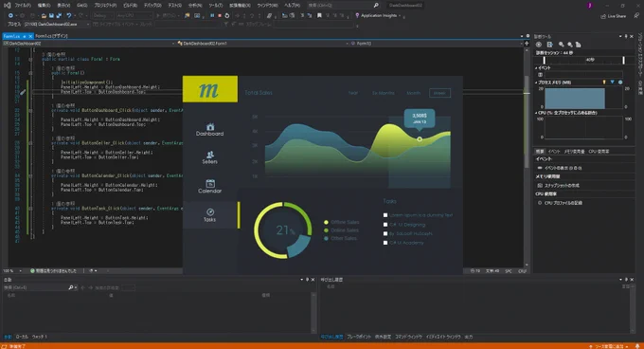Click the Other Sales legend dot

pyautogui.click(x=326, y=238)
